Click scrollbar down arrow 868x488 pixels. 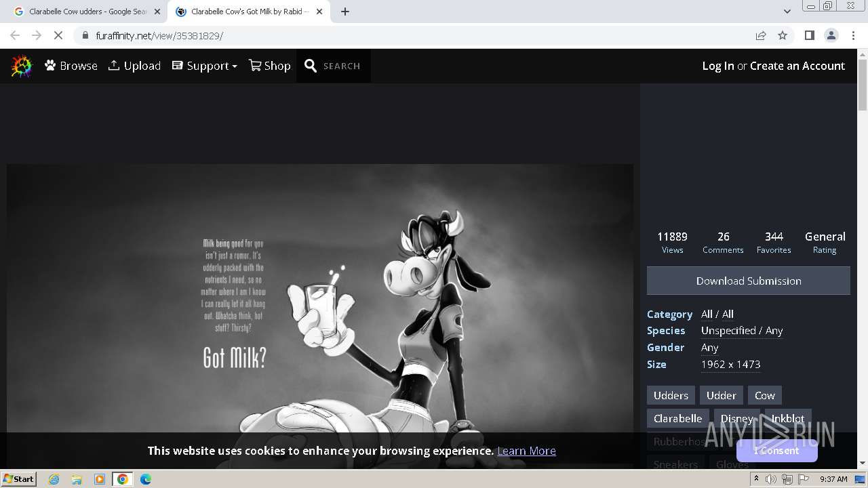click(863, 464)
